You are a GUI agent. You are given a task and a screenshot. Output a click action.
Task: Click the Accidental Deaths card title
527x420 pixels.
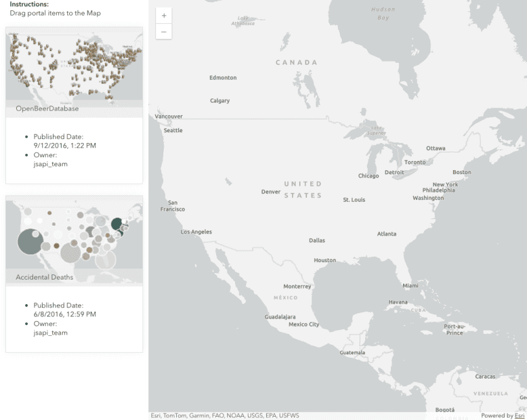[45, 277]
